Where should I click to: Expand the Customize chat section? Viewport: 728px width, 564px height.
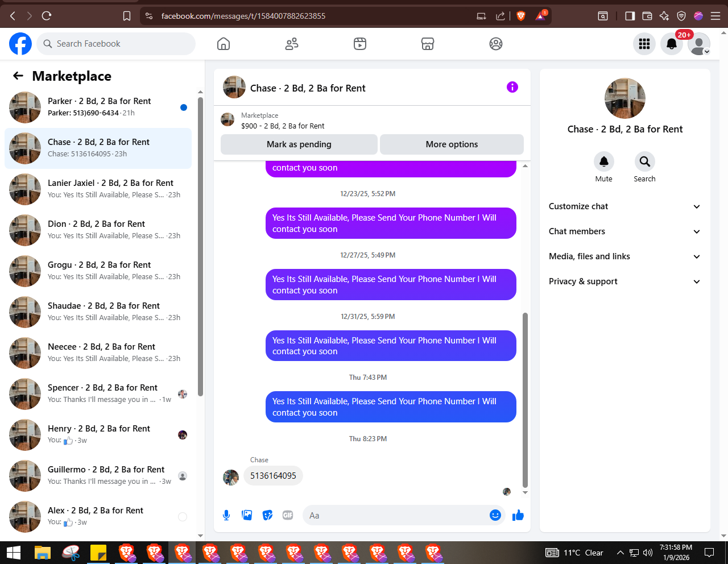point(624,206)
